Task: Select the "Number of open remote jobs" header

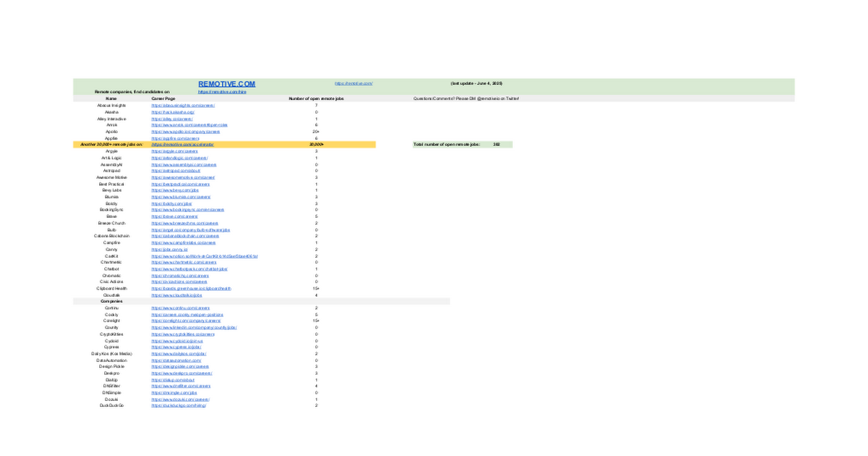Action: [x=316, y=98]
